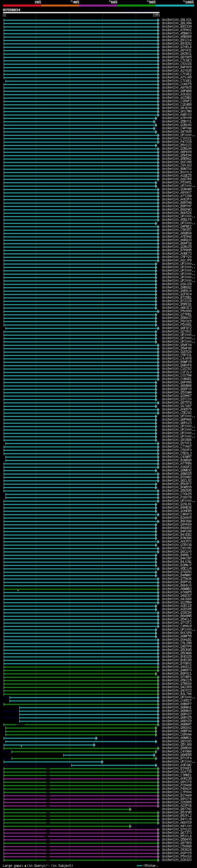Click label UniRef100_A7VJA5

(x=177, y=78)
